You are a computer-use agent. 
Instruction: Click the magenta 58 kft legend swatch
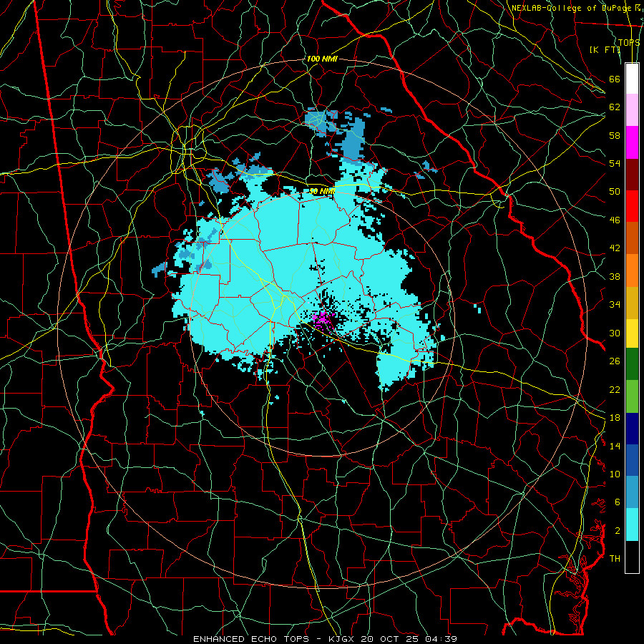point(632,142)
